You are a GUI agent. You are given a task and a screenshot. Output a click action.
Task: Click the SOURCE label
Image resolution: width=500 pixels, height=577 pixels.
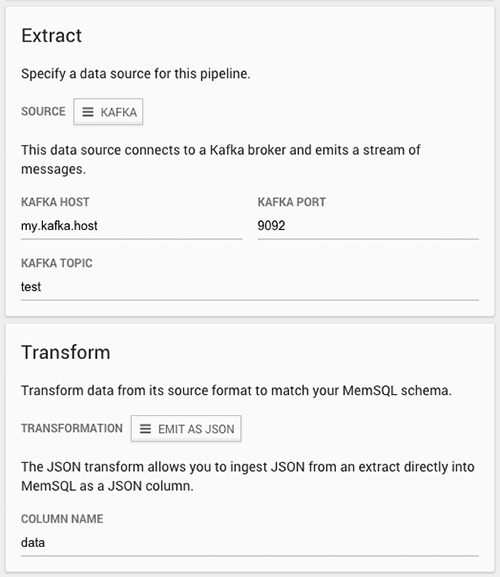point(43,111)
